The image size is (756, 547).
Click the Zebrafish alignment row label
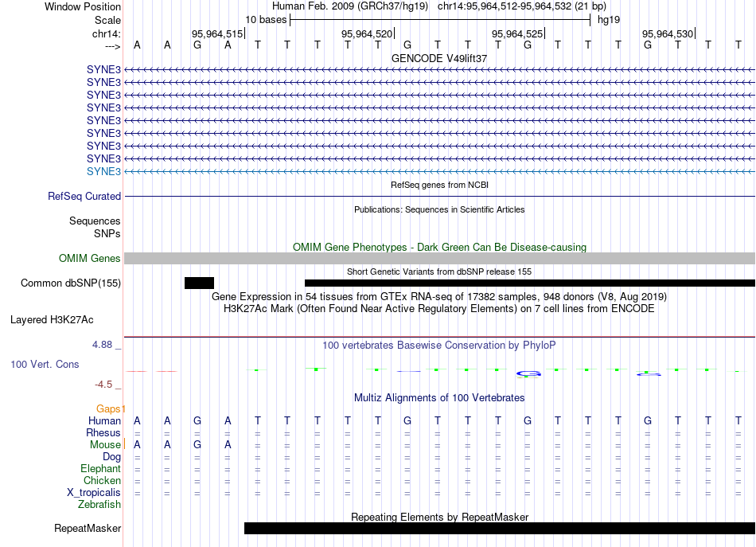99,504
